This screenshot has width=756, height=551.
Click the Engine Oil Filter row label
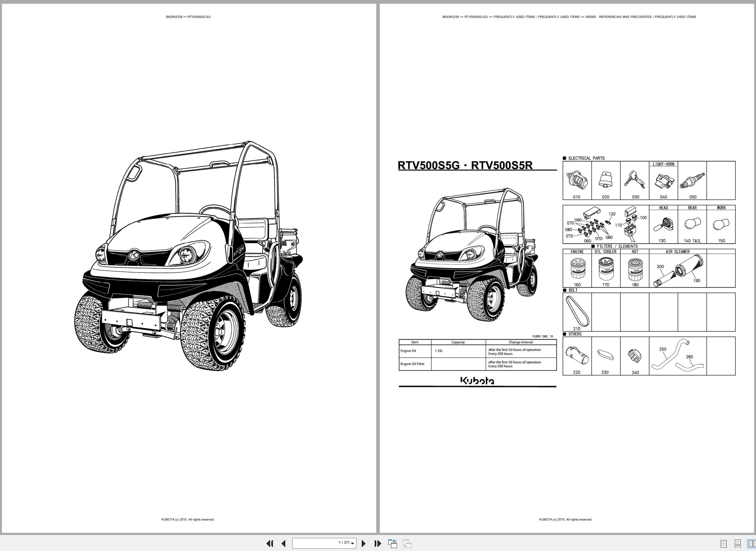[412, 364]
